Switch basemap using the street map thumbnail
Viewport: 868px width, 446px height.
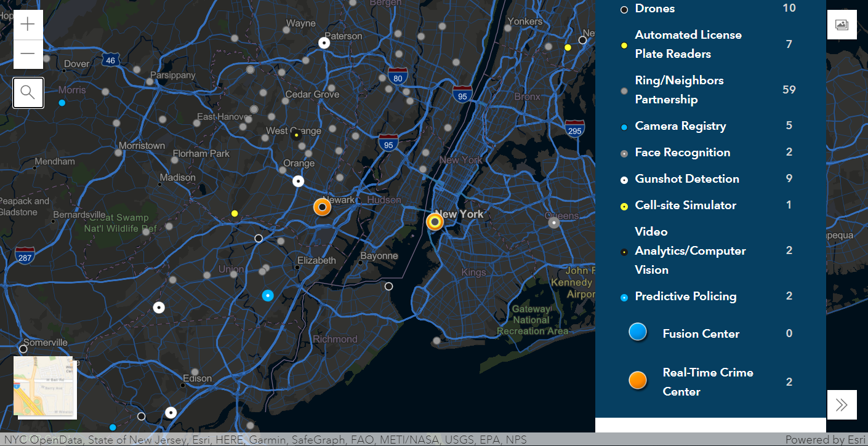pyautogui.click(x=43, y=386)
